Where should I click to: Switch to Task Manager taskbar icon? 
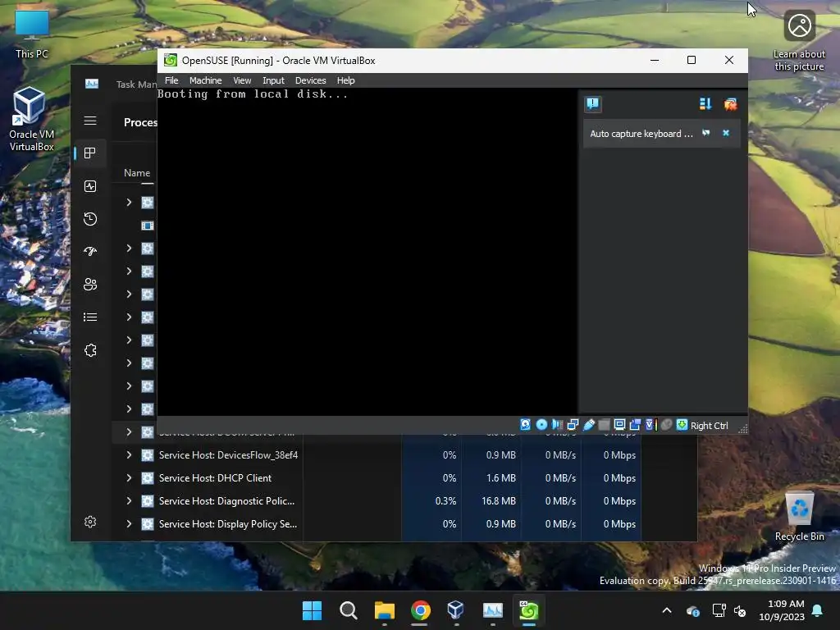(x=493, y=610)
